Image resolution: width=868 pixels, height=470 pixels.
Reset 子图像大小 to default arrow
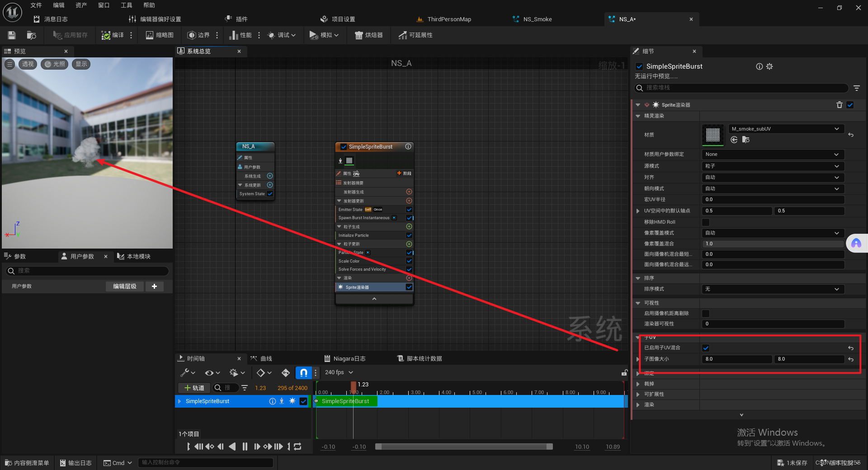tap(851, 359)
